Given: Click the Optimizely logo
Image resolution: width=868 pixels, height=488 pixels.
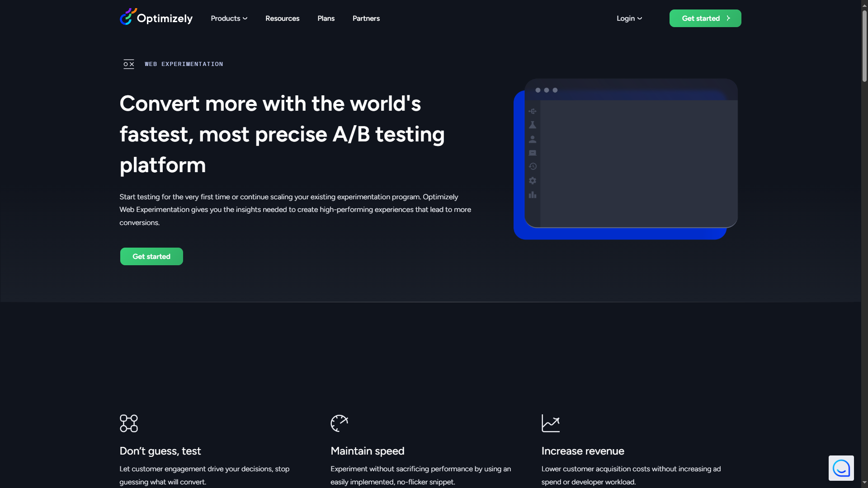Looking at the screenshot, I should coord(156,17).
